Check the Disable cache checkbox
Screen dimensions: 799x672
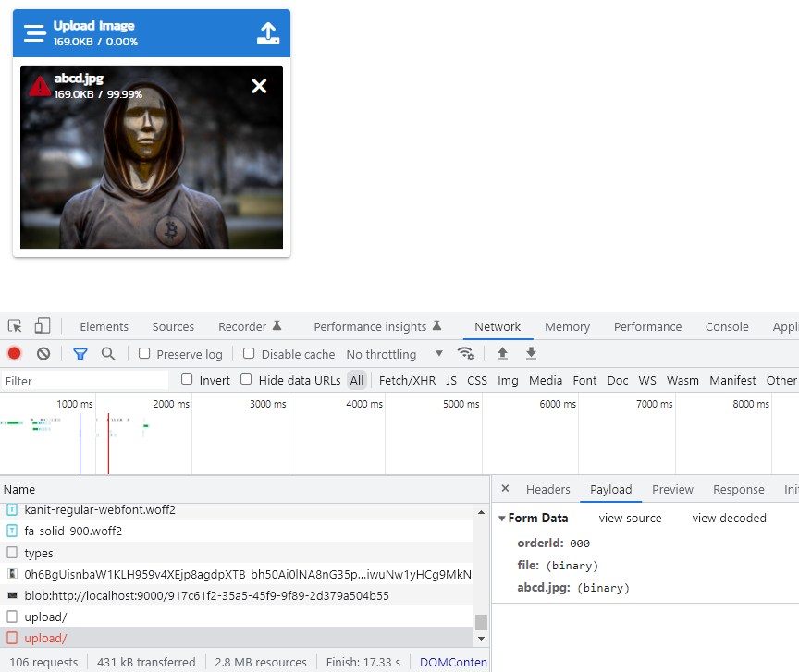click(249, 354)
